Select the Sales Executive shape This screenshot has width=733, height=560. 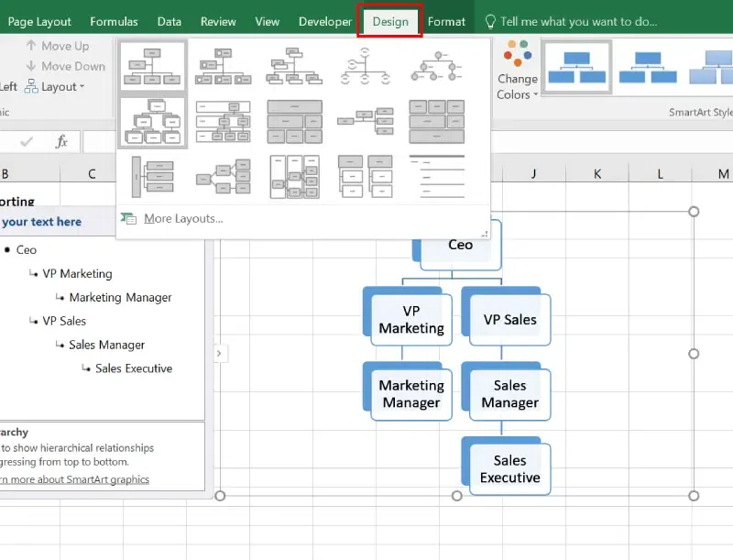[x=508, y=467]
